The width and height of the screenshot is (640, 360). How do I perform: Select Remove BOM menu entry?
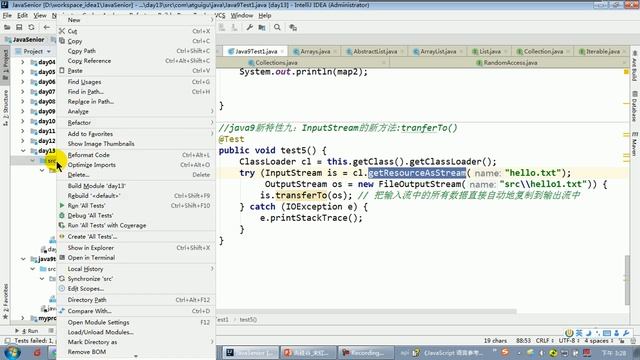(x=136, y=351)
